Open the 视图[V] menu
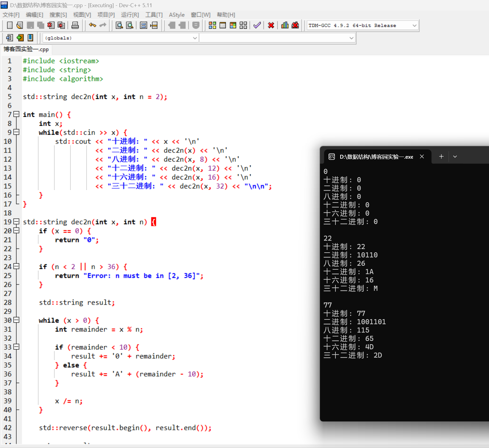 coord(82,15)
